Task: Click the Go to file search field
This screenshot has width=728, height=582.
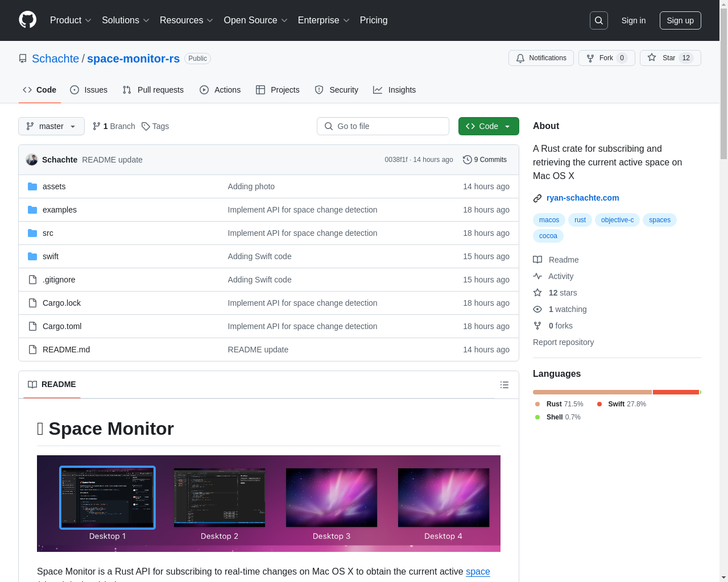Action: click(x=383, y=126)
